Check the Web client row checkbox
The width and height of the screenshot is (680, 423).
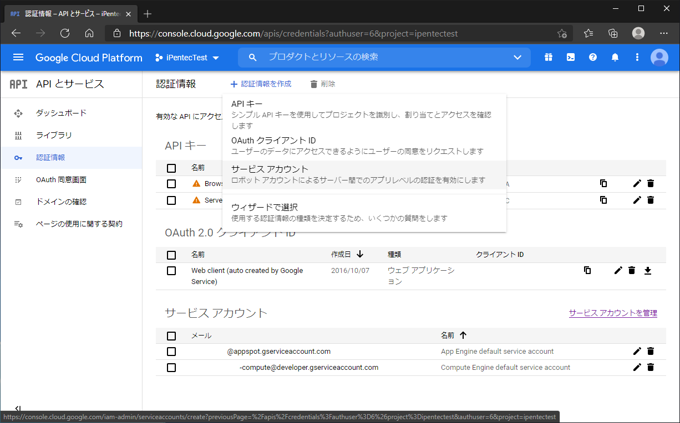pos(171,270)
